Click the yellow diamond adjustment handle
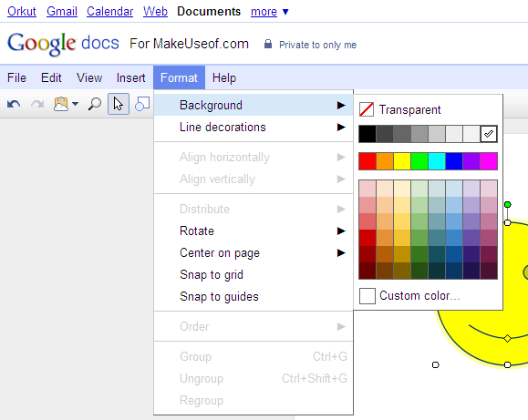Screen dimensions: 528x420 click(x=507, y=338)
